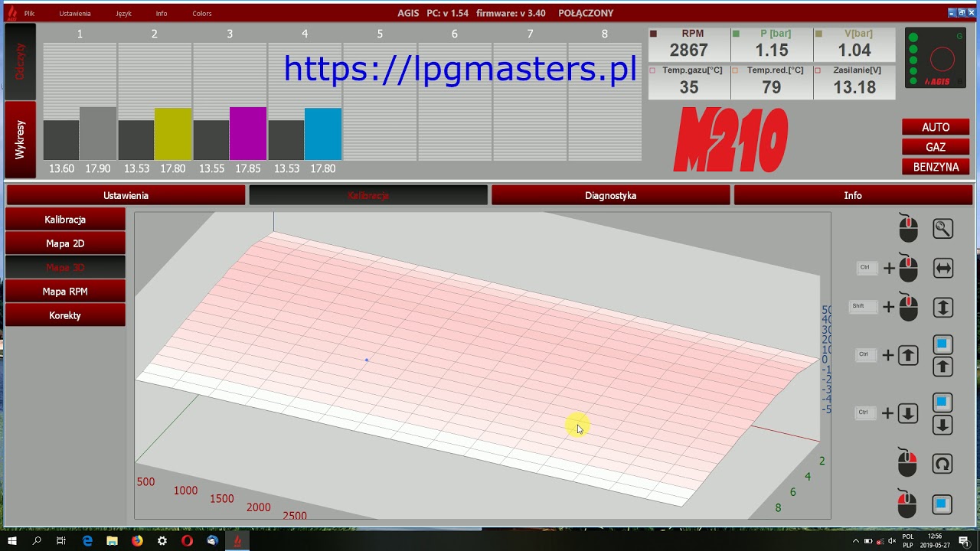Viewport: 980px width, 551px height.
Task: Open the Ustawienia menu in title bar
Action: 75,14
